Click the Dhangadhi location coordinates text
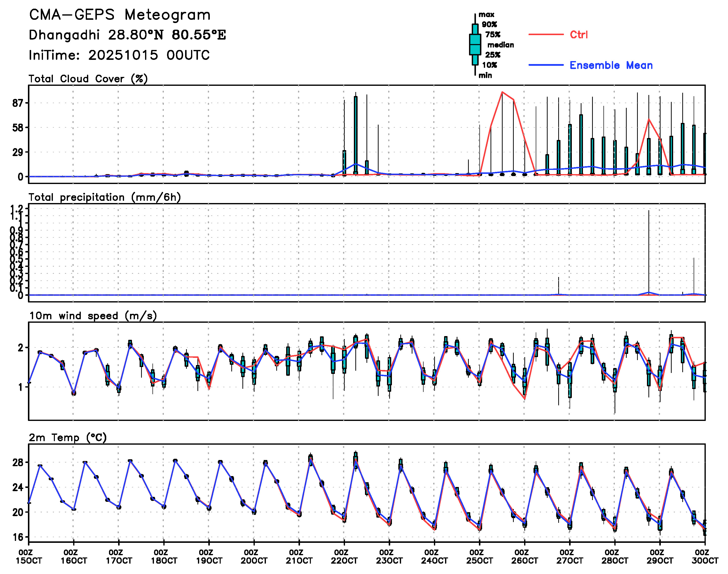Viewport: 728px width, 574px height. (127, 35)
